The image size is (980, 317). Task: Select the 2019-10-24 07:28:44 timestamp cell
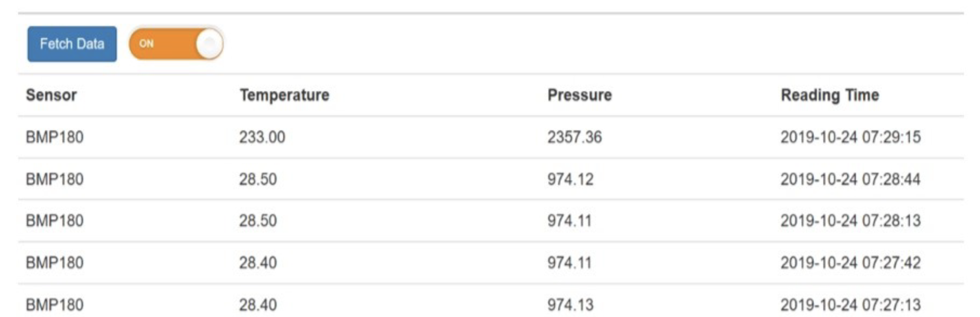(850, 179)
